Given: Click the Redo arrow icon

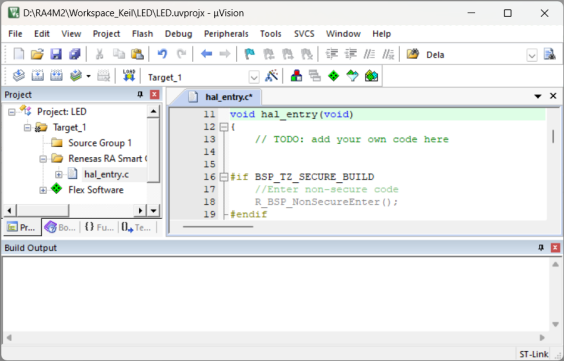Looking at the screenshot, I should 181,54.
